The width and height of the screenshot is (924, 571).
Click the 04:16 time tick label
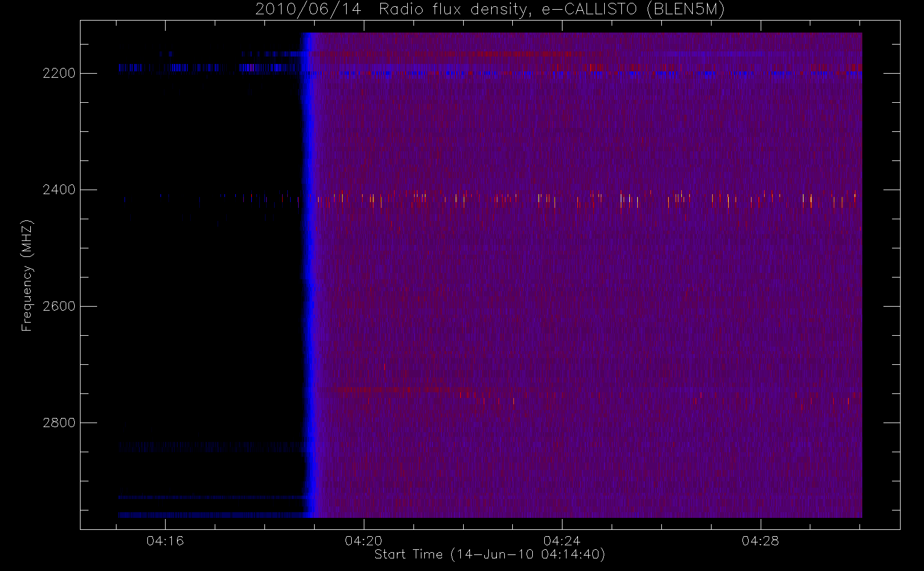pyautogui.click(x=165, y=541)
